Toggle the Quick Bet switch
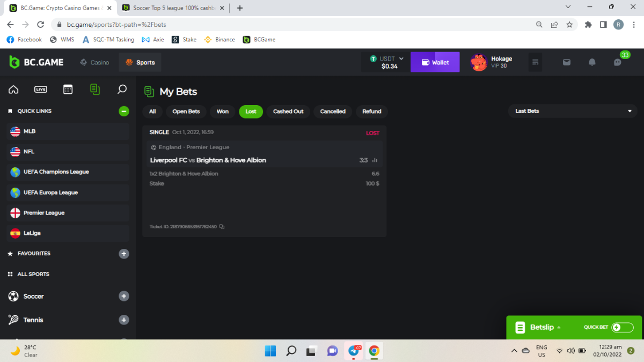 tap(622, 328)
